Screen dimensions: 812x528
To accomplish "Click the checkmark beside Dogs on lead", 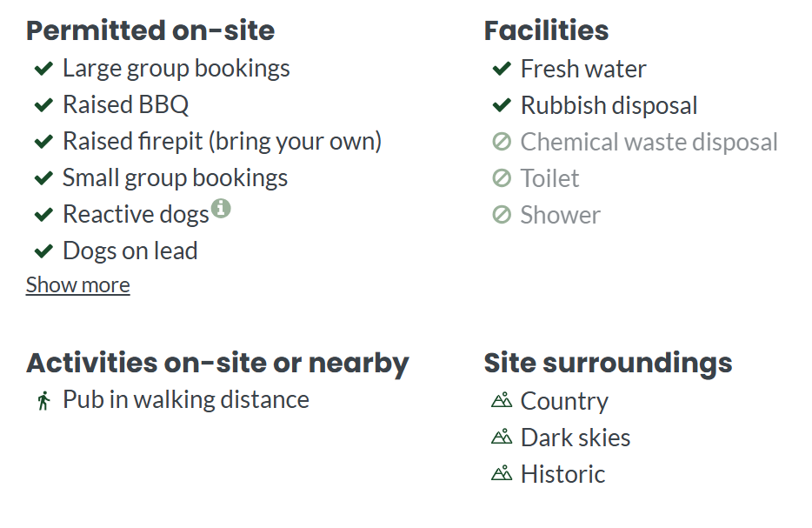I will tap(43, 251).
